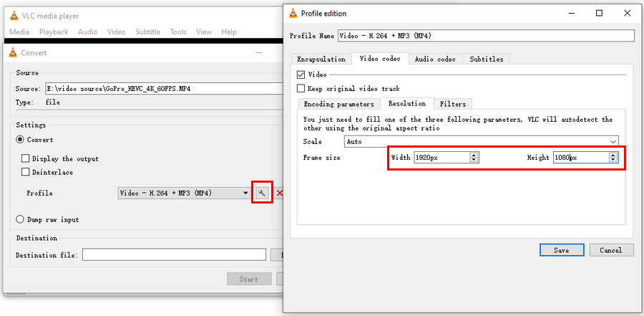Screen dimensions: 644x316
Task: Enable Display the output checkbox
Action: point(26,158)
